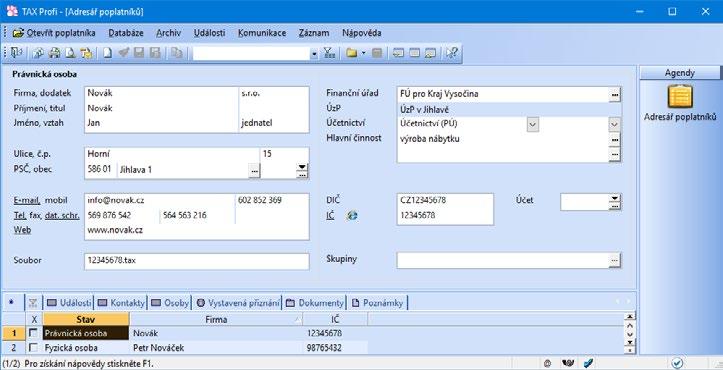Switch to the Události tab below the form
This screenshot has width=723, height=370.
click(69, 303)
